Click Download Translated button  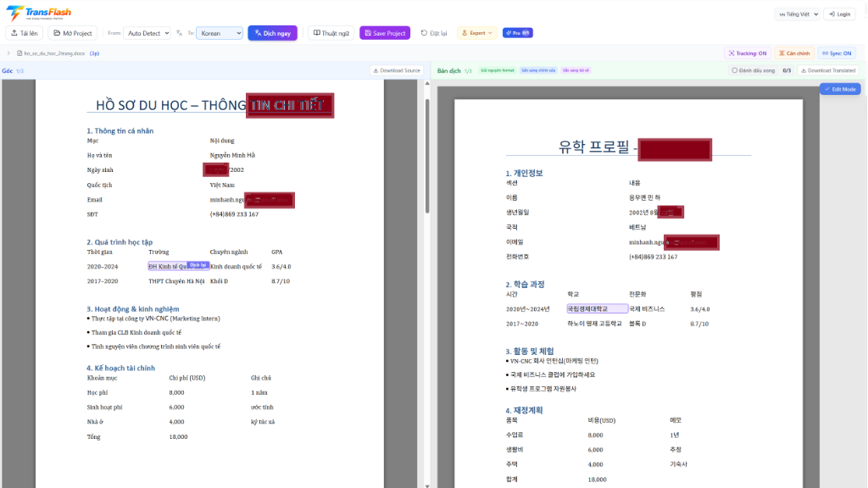point(828,70)
